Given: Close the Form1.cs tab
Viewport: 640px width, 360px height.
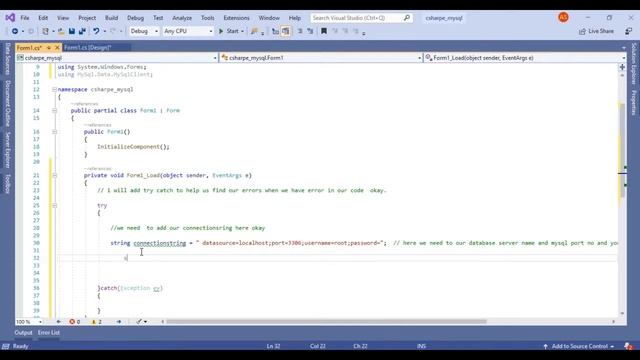Looking at the screenshot, I should pyautogui.click(x=57, y=48).
